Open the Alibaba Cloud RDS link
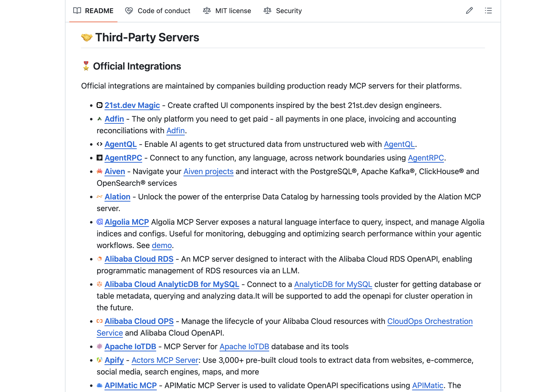 (x=139, y=259)
